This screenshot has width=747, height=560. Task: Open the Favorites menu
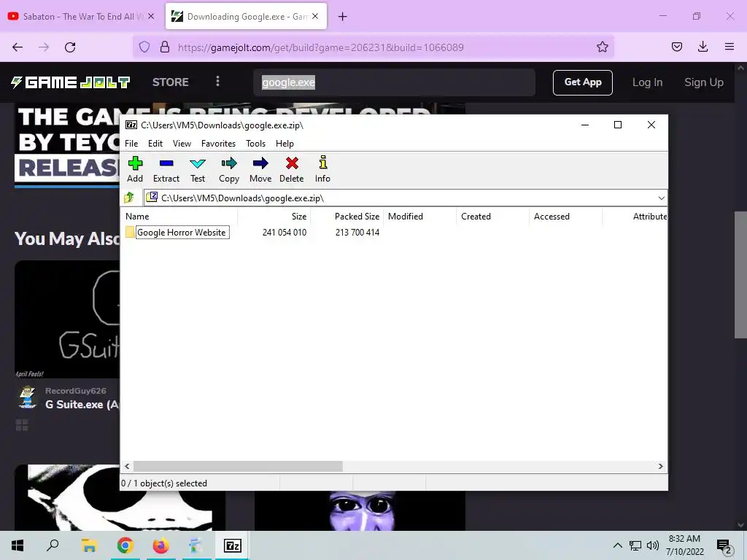(x=218, y=144)
